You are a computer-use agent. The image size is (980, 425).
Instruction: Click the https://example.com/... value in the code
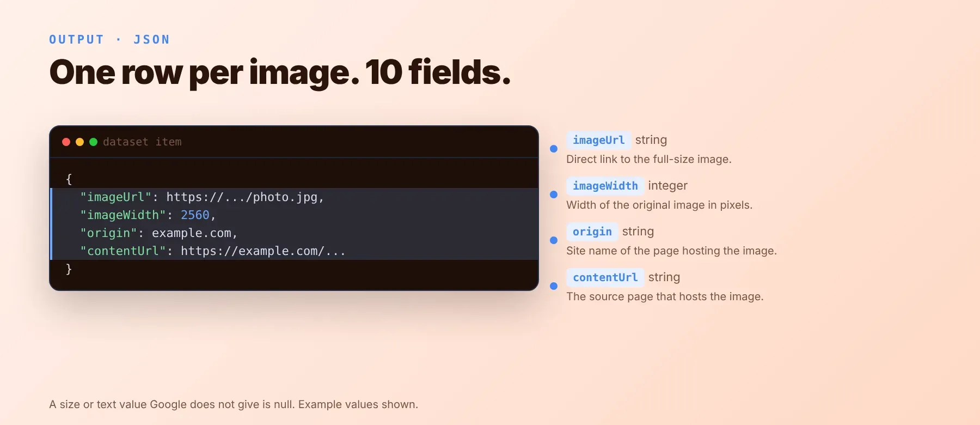point(263,251)
